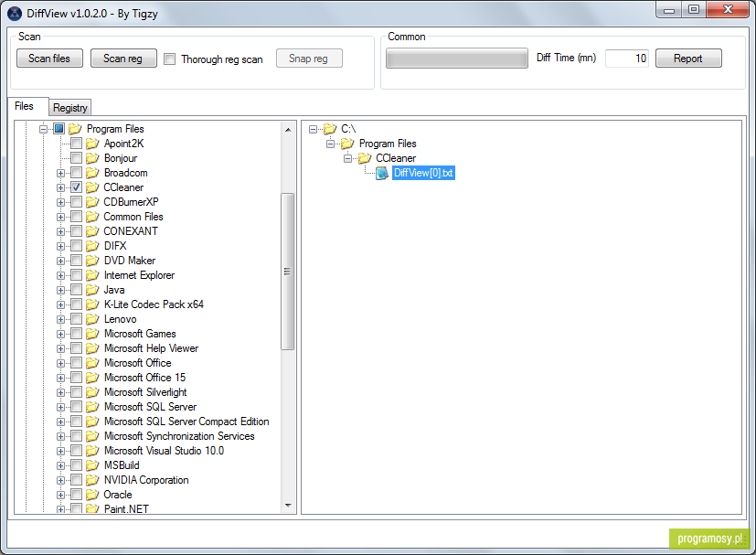Click the Microsoft Silverlight folder icon
This screenshot has width=756, height=555.
coord(92,392)
